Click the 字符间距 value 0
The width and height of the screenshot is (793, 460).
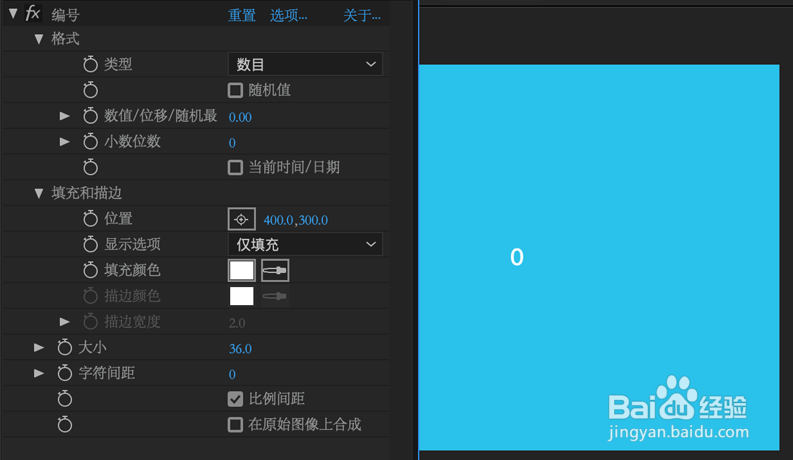pyautogui.click(x=232, y=375)
